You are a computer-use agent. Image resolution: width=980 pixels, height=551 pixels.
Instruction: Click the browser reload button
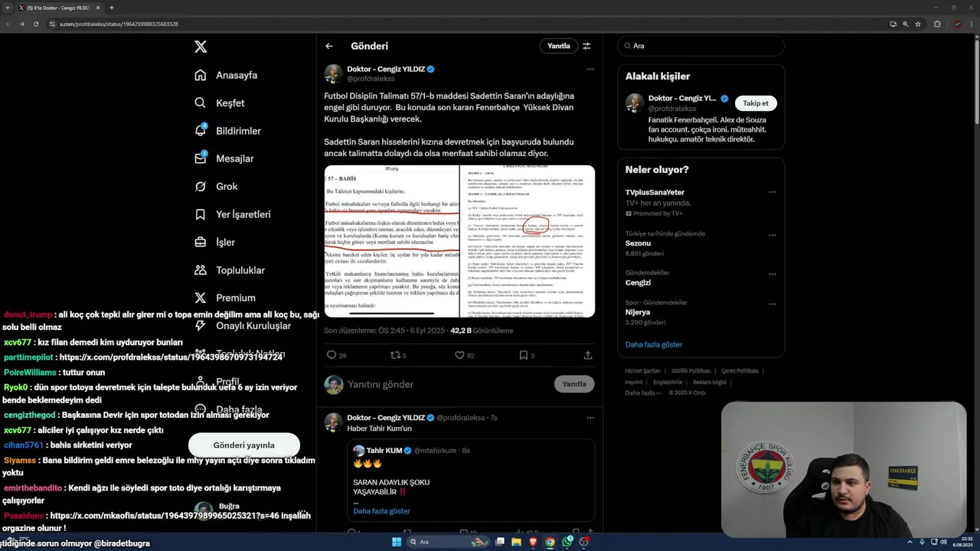coord(35,24)
